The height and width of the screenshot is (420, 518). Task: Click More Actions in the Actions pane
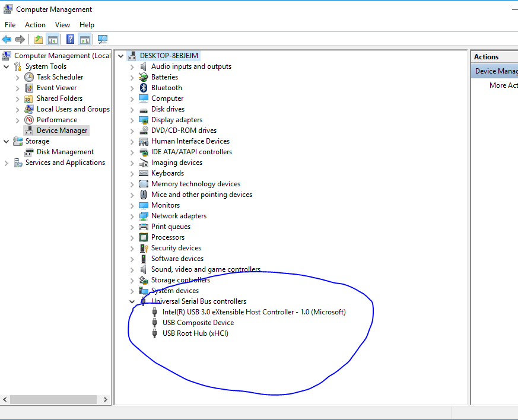[503, 85]
